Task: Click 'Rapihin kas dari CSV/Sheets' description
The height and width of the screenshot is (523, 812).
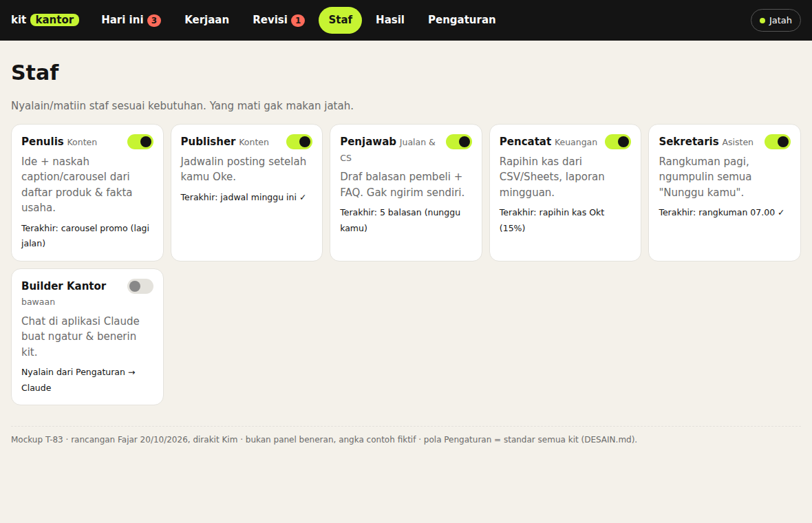Action: (x=552, y=177)
